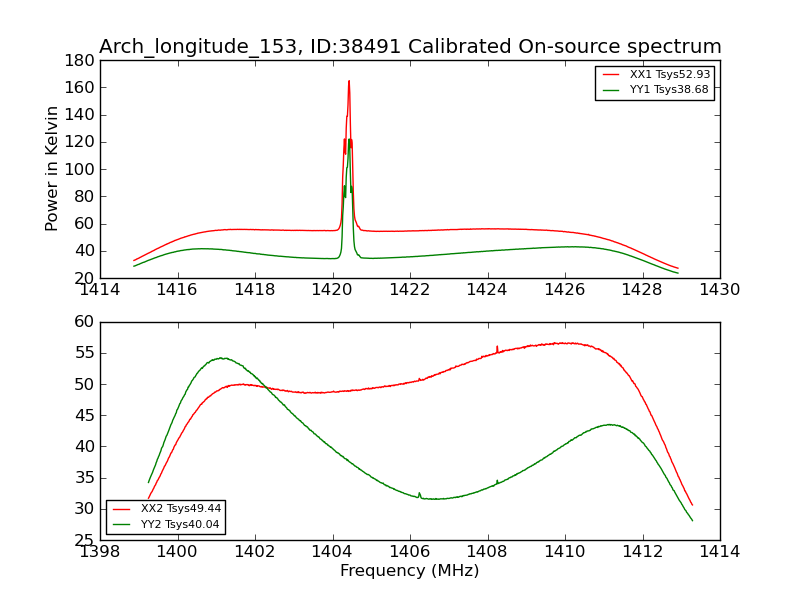Click the 1400 tick label on lower plot
The width and height of the screenshot is (800, 600).
tap(177, 552)
